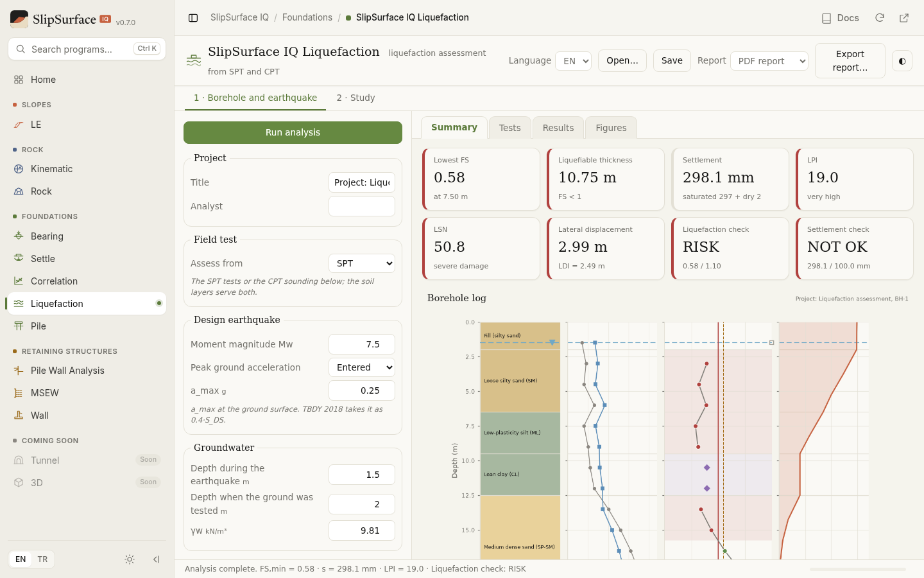Image resolution: width=924 pixels, height=578 pixels.
Task: Click the Save button
Action: [672, 60]
